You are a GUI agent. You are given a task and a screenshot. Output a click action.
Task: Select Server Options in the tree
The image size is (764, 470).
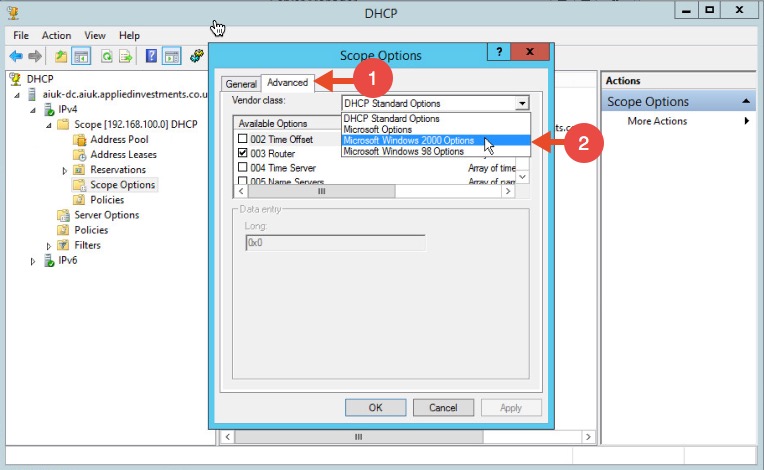pyautogui.click(x=106, y=214)
